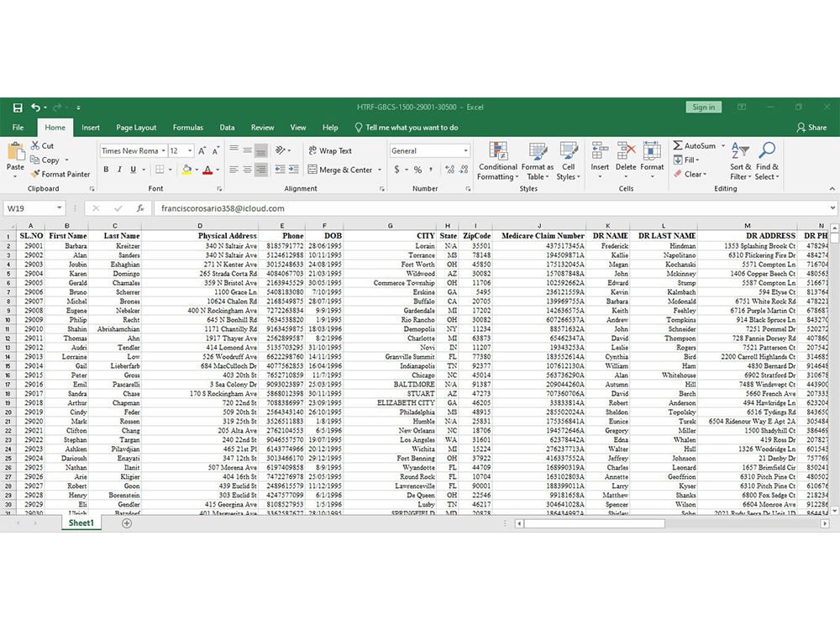Switch to the Formulas tab
840x630 pixels.
[188, 128]
